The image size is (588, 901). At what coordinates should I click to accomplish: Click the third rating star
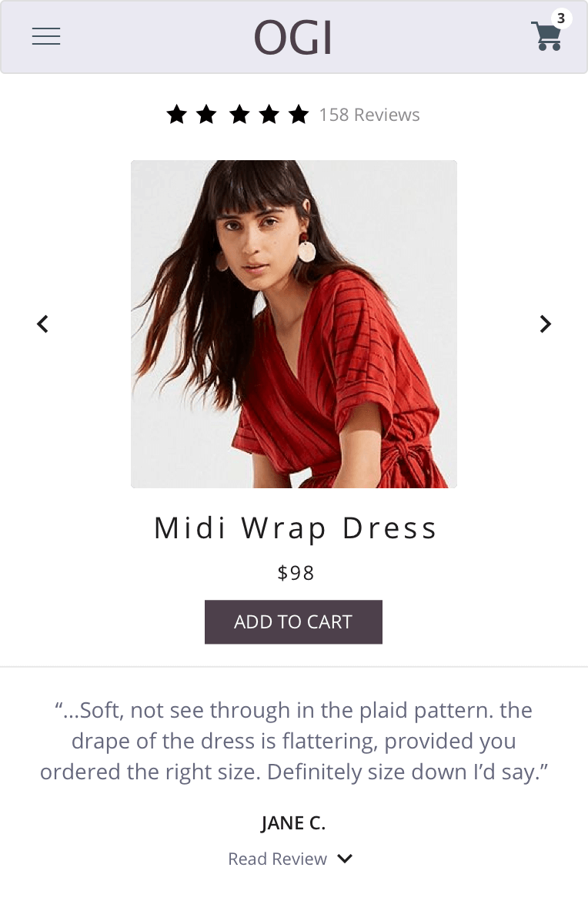point(239,116)
